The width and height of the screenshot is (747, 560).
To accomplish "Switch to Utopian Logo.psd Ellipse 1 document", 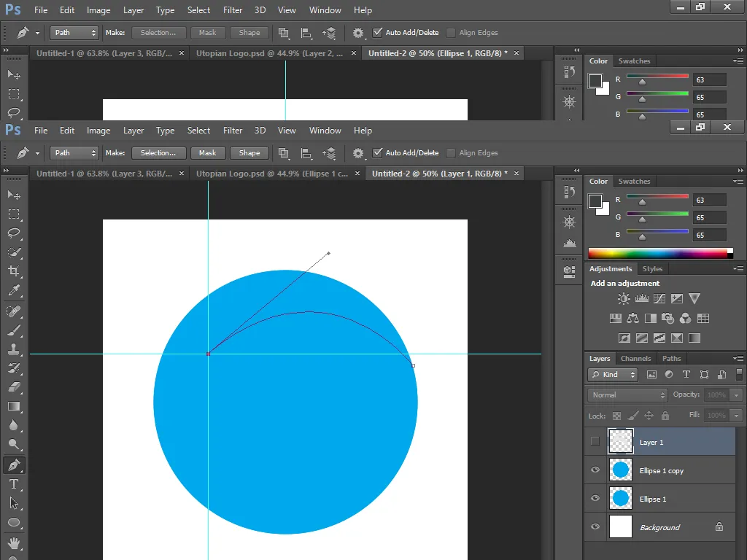I will point(272,174).
